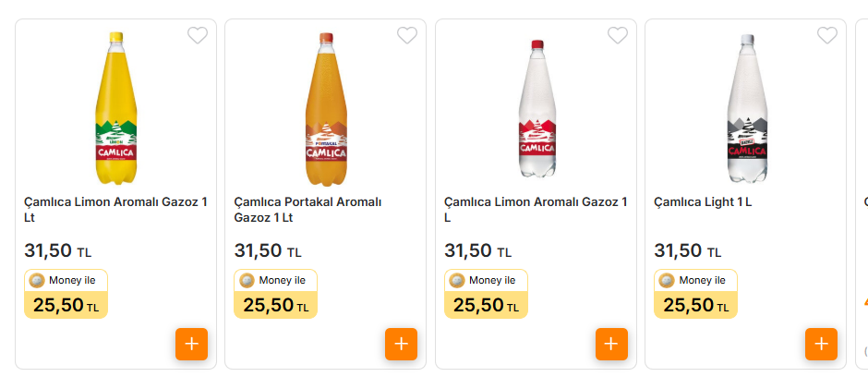Click Money coin icon on yellow Limon Gazoz card
This screenshot has width=868, height=377.
(37, 281)
